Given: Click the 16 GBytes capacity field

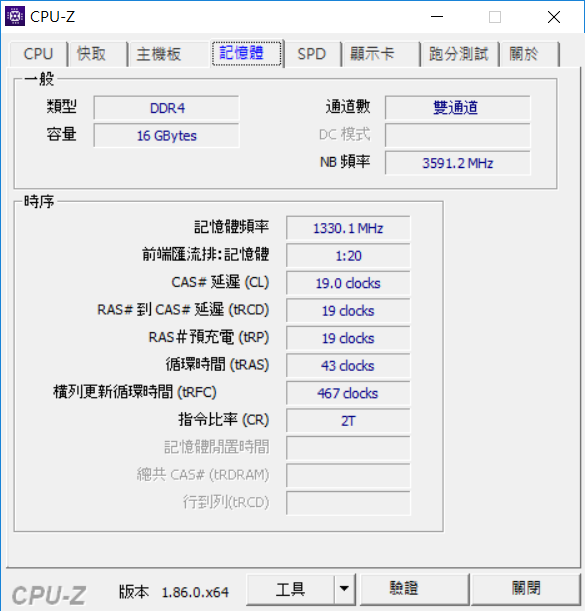Looking at the screenshot, I should pyautogui.click(x=166, y=136).
